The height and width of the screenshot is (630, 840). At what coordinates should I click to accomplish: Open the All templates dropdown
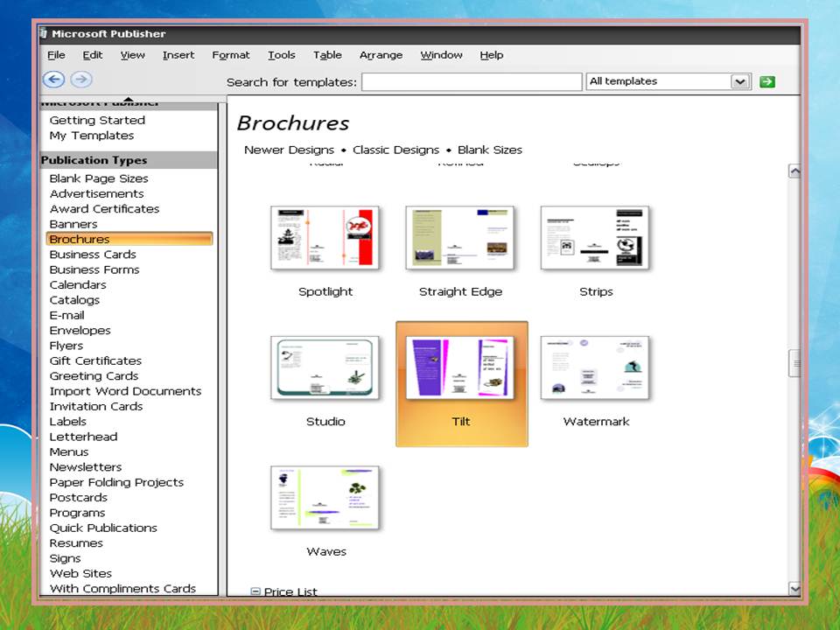tap(740, 81)
